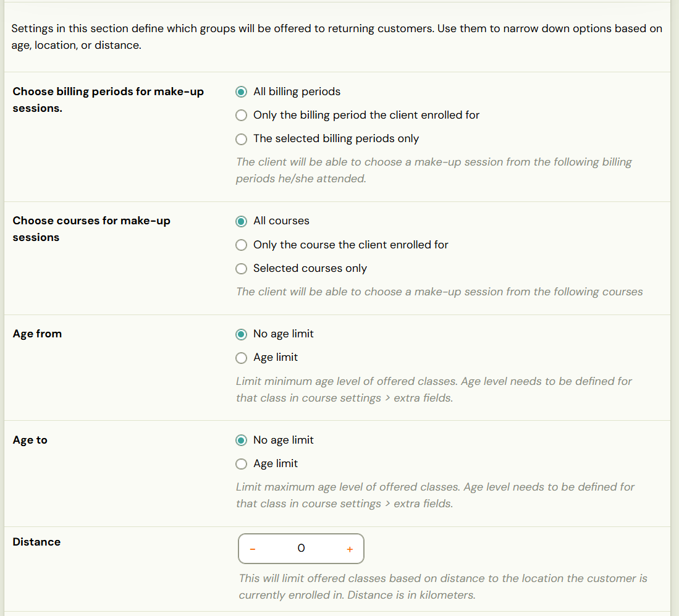Click the Age to field label
679x616 pixels.
pos(30,440)
